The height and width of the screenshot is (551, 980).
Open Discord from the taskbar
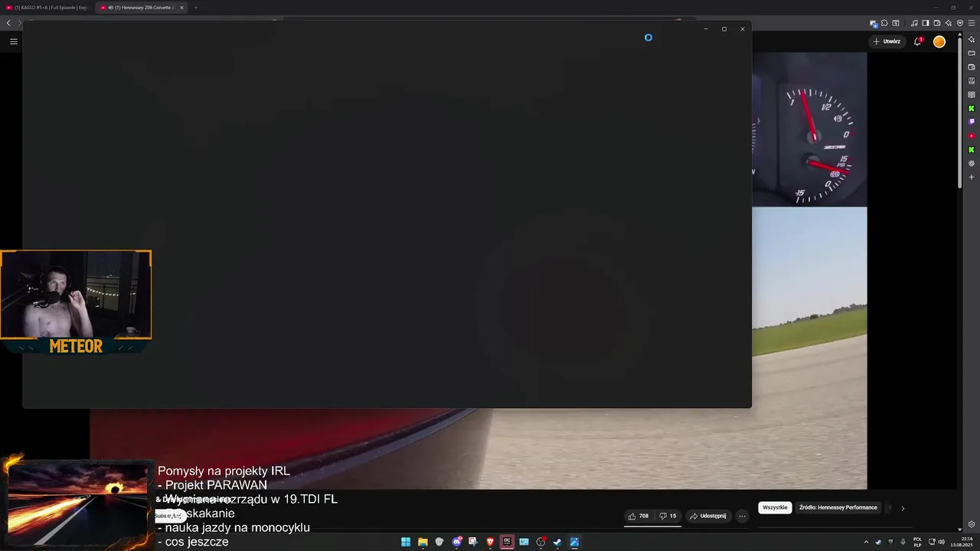point(457,542)
